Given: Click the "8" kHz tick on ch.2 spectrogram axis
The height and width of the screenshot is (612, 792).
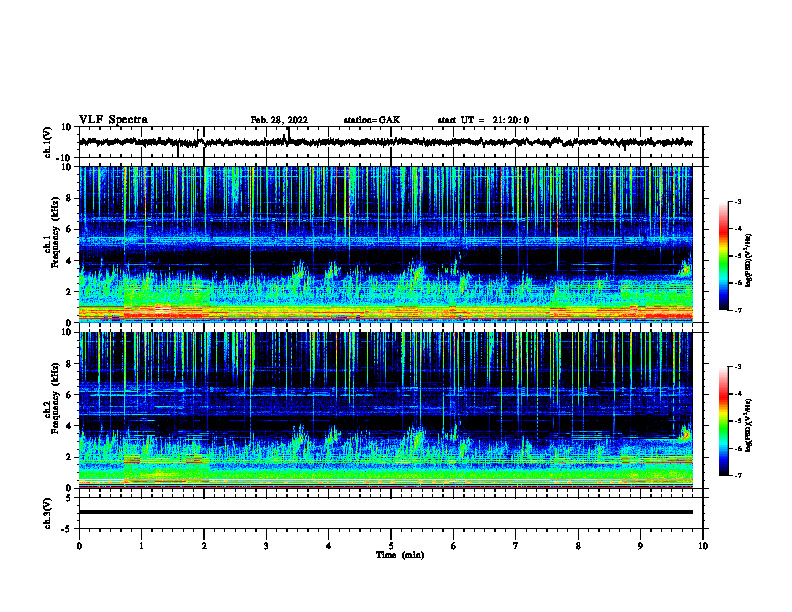Looking at the screenshot, I should 70,364.
